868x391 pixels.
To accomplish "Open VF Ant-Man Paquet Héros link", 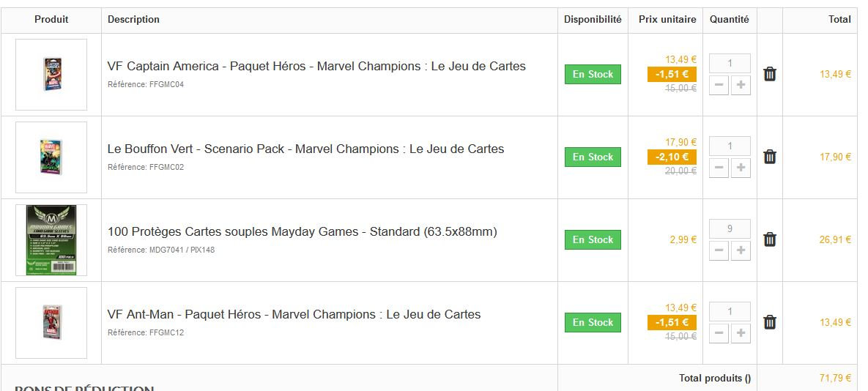I will point(294,314).
